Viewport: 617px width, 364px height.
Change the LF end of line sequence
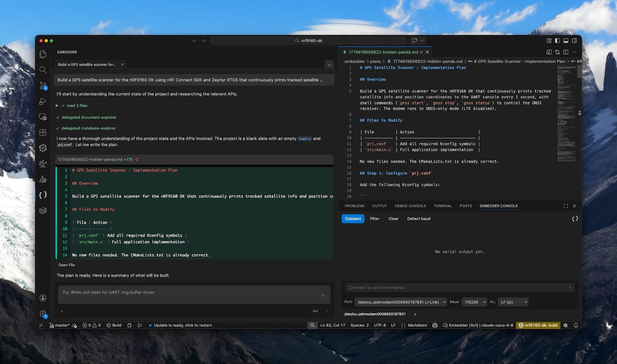tap(393, 325)
